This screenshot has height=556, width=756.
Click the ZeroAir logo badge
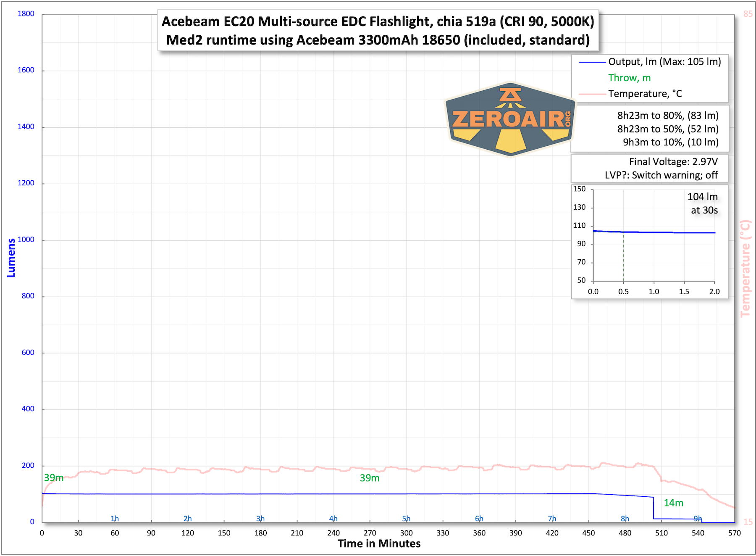tap(510, 119)
